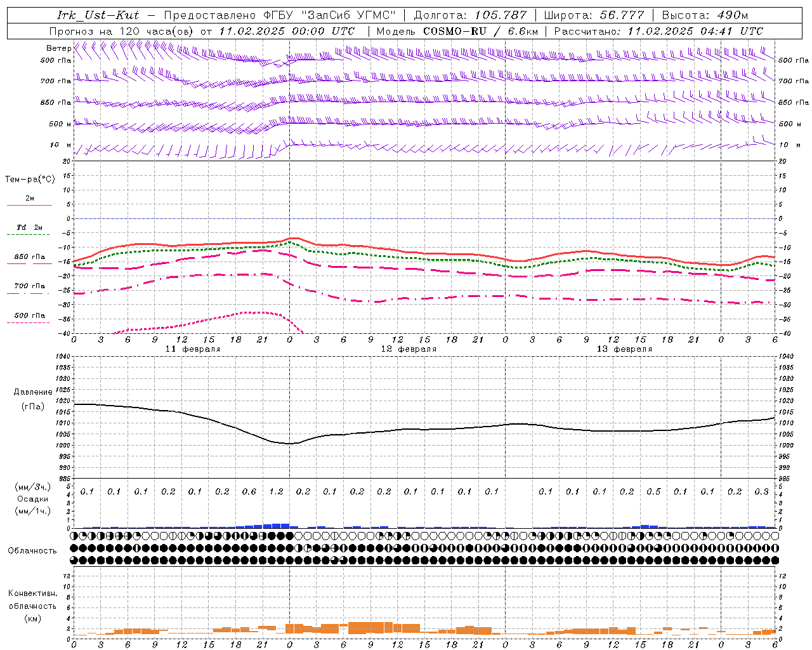812x650 pixels.
Task: Click the 11 февраля date label
Action: click(x=193, y=349)
